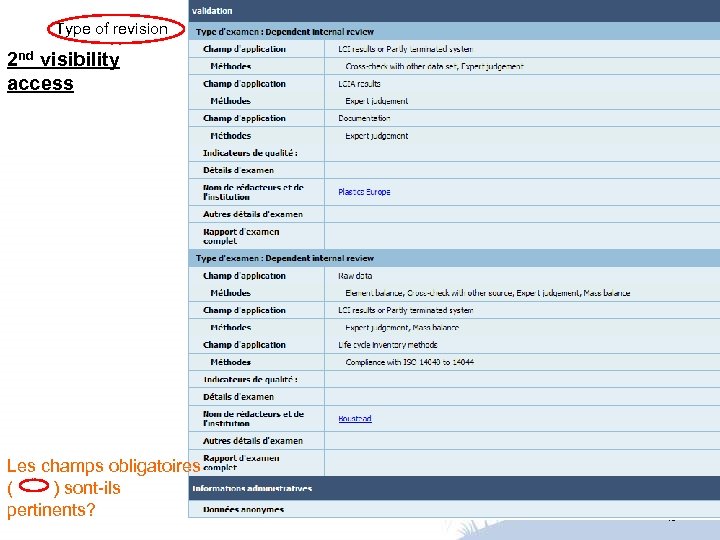Click 'Champ d'application' label beside Raw data
Viewport: 720px width, 540px height.
point(244,276)
